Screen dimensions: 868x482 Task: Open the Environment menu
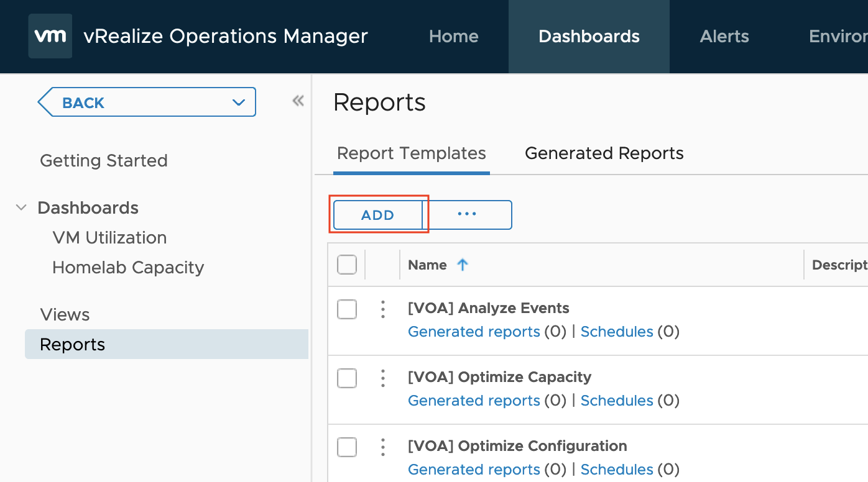[838, 36]
